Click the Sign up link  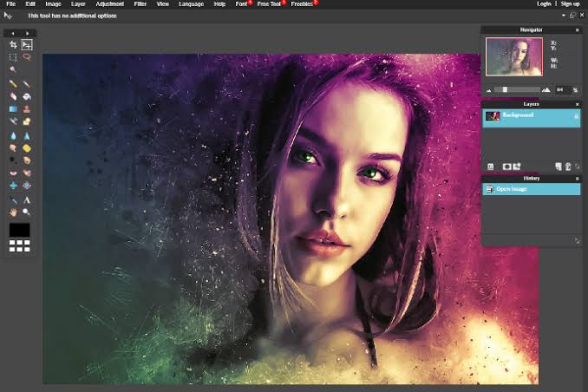pos(570,4)
